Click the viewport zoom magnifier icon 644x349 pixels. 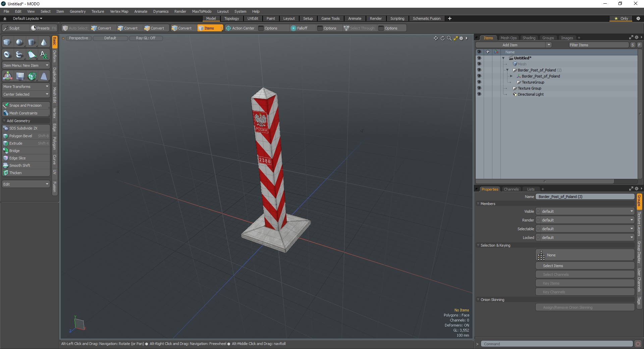coord(449,38)
